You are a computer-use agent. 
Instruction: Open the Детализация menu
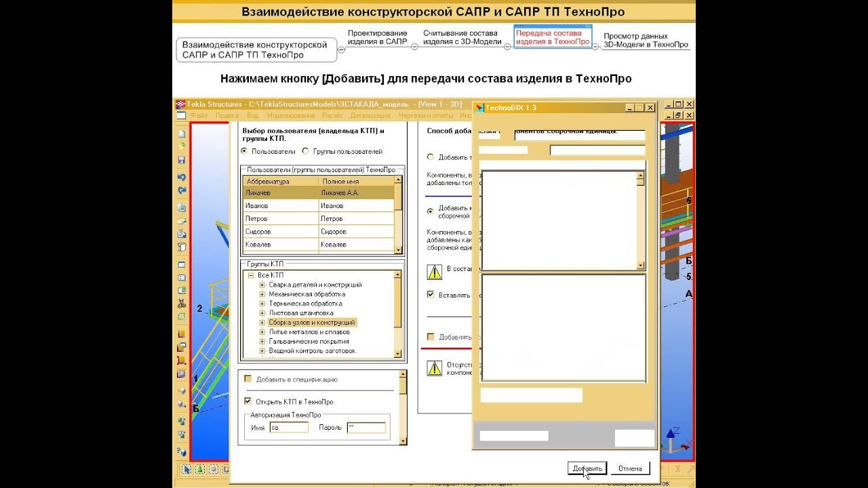click(x=370, y=116)
